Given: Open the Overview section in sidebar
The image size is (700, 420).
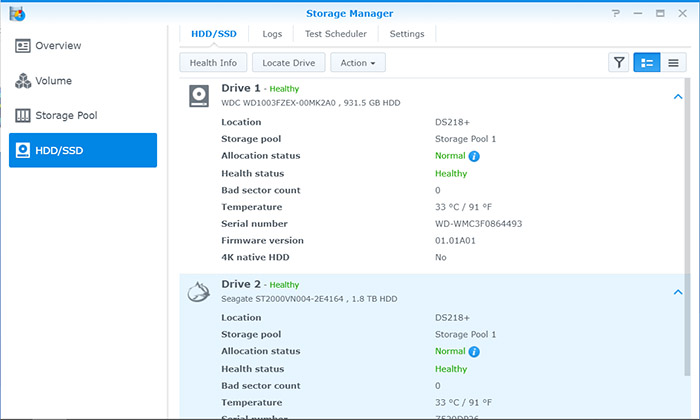Looking at the screenshot, I should tap(83, 46).
